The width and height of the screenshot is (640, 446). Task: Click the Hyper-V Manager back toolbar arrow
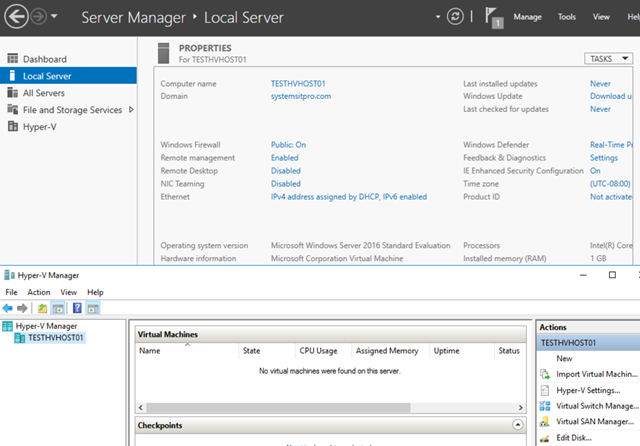click(x=7, y=308)
